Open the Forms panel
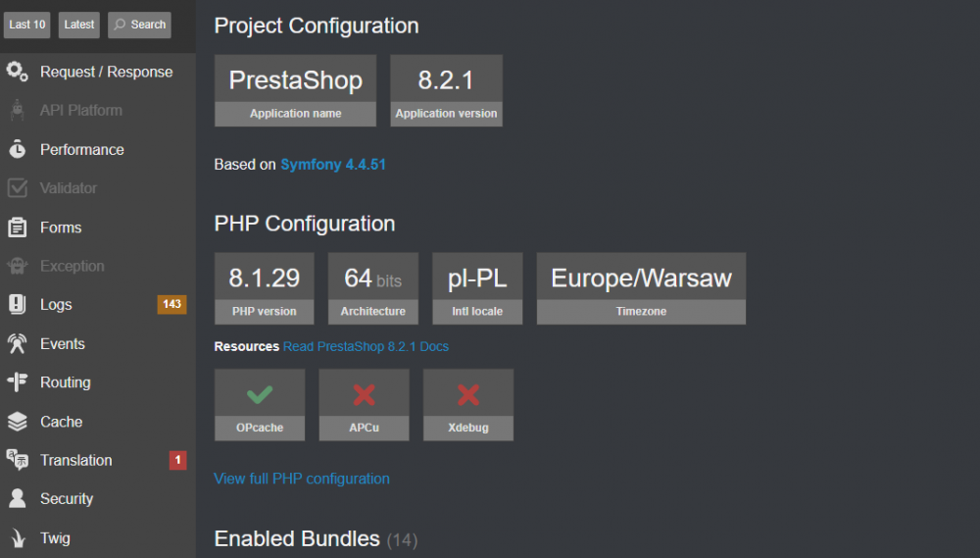Viewport: 980px width, 558px height. (x=97, y=228)
